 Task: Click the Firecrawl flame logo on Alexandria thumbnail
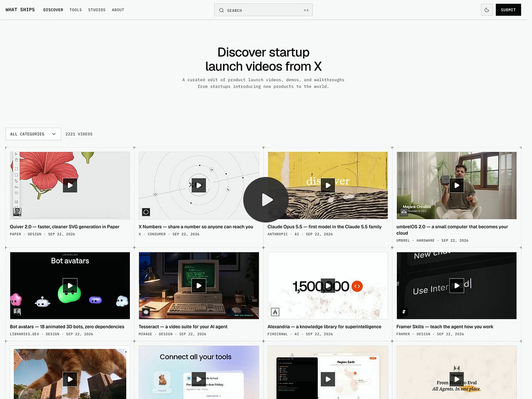[x=275, y=312]
